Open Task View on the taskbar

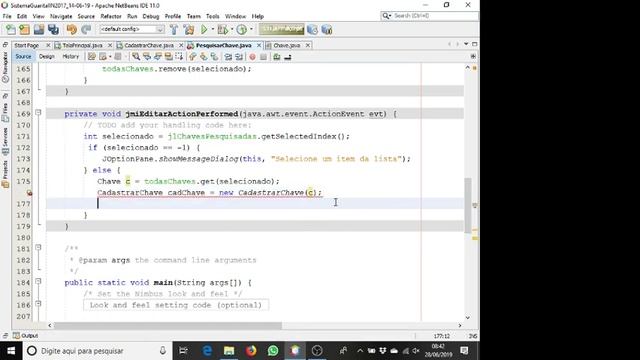coord(183,351)
